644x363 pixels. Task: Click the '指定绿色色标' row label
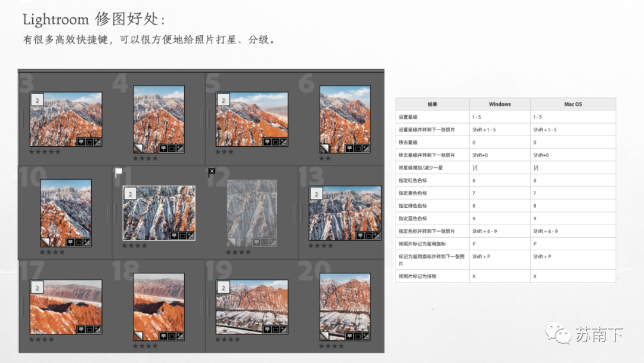[x=413, y=205]
